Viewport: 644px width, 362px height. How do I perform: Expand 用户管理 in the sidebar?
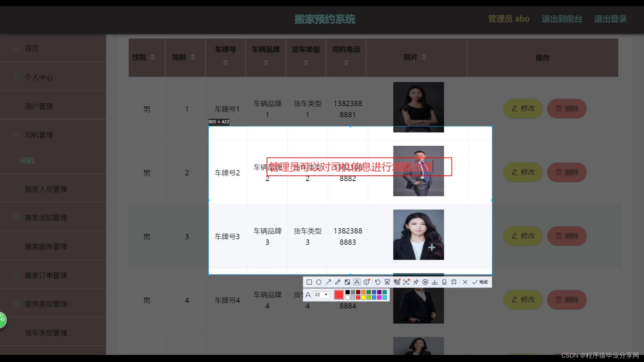[x=39, y=107]
